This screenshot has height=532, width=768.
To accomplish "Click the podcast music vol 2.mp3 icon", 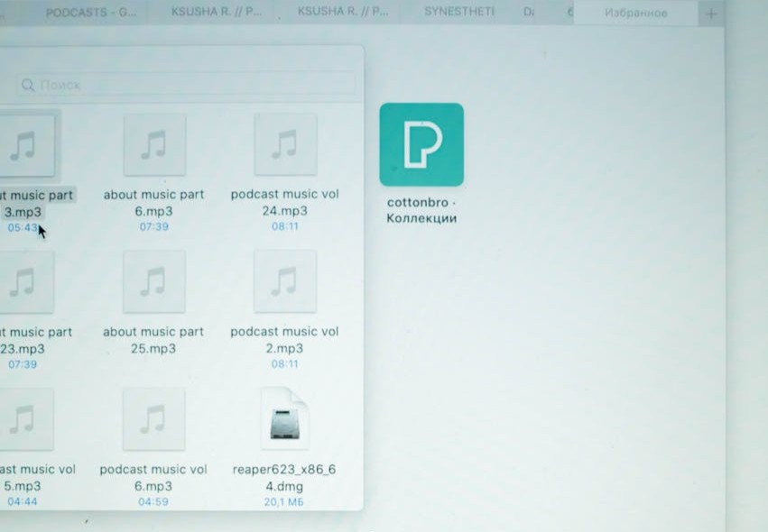I will pos(285,282).
